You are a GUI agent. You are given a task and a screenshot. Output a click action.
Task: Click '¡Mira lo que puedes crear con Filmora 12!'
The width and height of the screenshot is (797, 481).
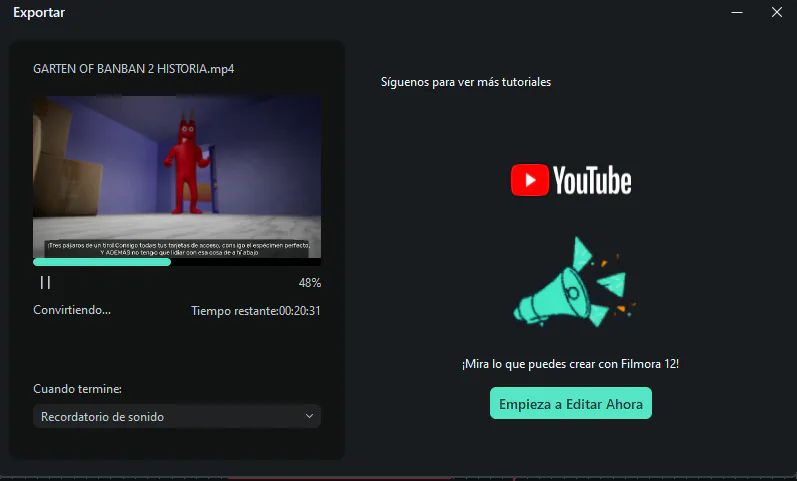coord(570,364)
